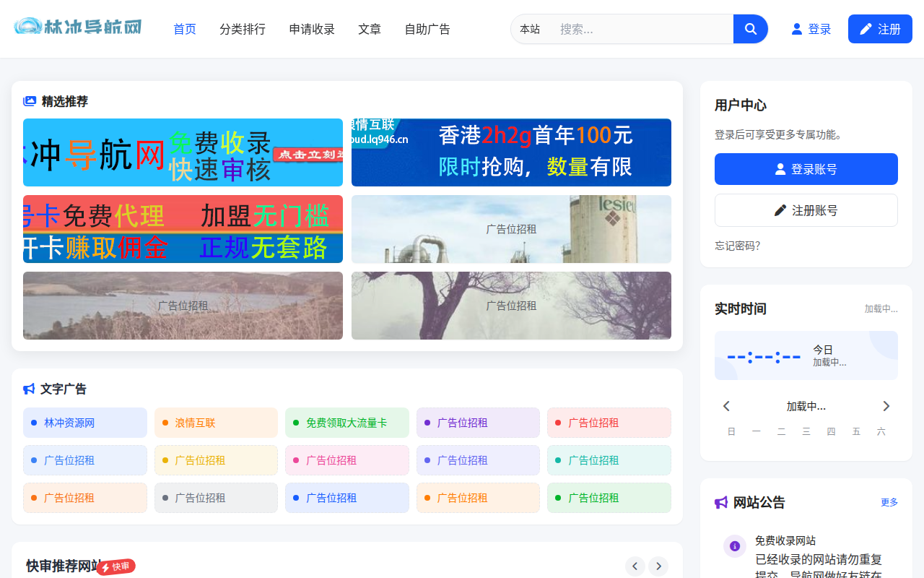This screenshot has height=578, width=924.
Task: Select the 分类排行 navigation item
Action: point(243,29)
